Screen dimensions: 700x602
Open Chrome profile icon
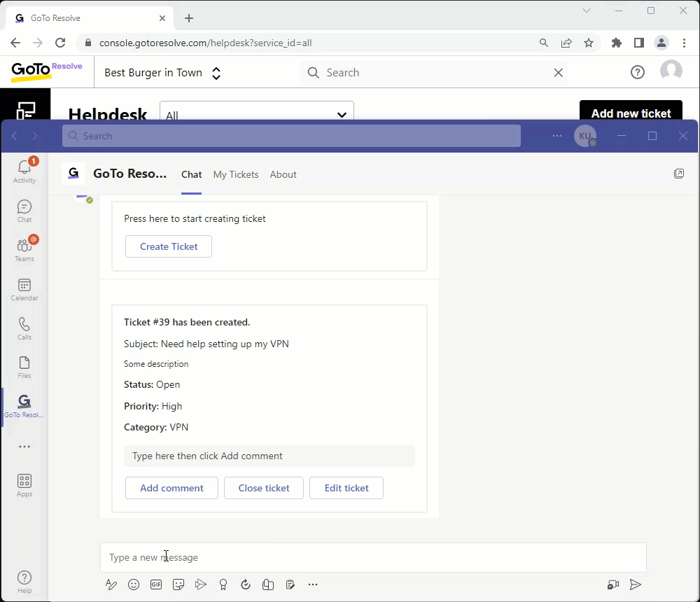[x=661, y=43]
